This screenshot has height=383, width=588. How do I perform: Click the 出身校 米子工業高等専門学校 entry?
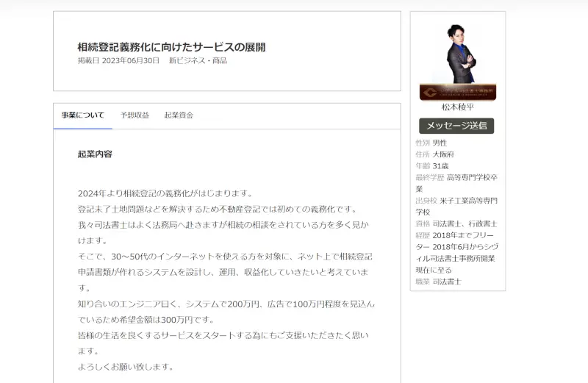[x=456, y=207]
